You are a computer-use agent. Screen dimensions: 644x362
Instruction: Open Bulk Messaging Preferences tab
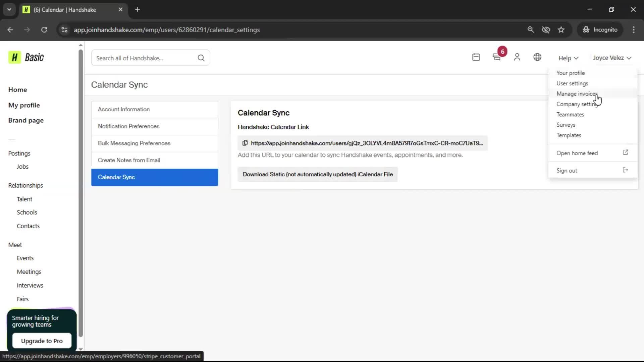pos(155,143)
